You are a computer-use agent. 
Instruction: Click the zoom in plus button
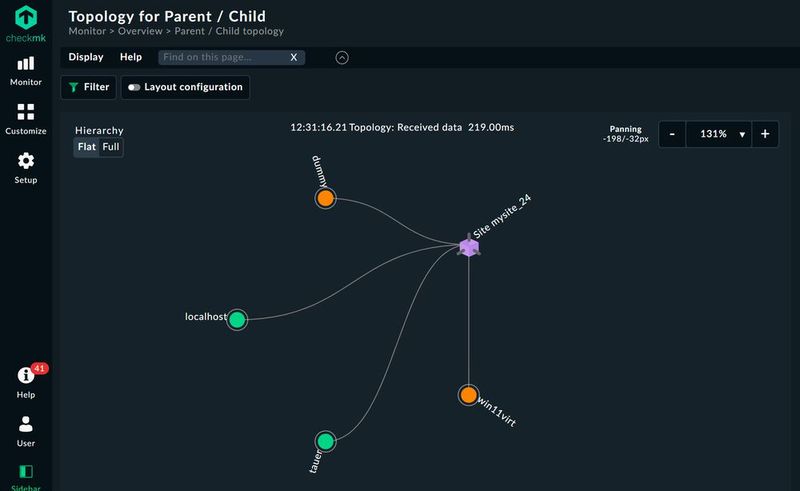[765, 134]
